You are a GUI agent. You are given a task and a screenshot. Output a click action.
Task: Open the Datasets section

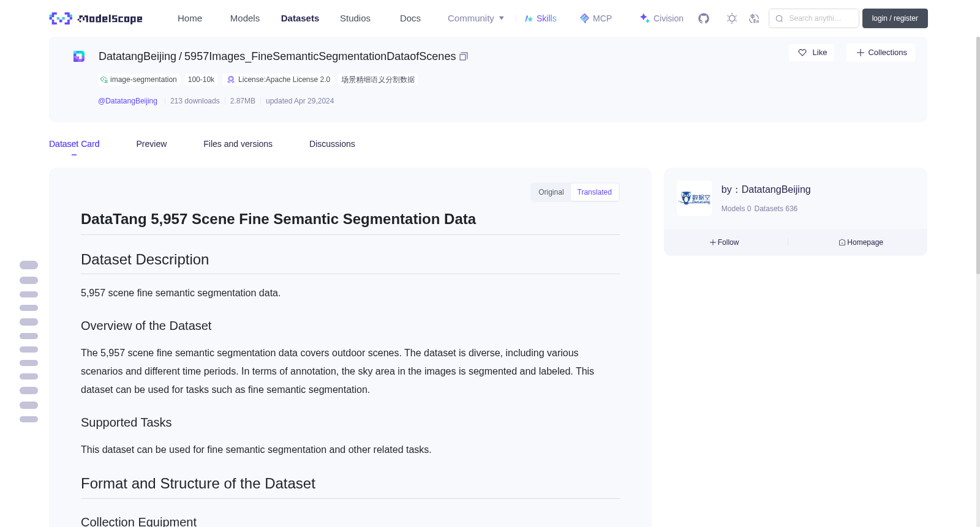[x=300, y=18]
